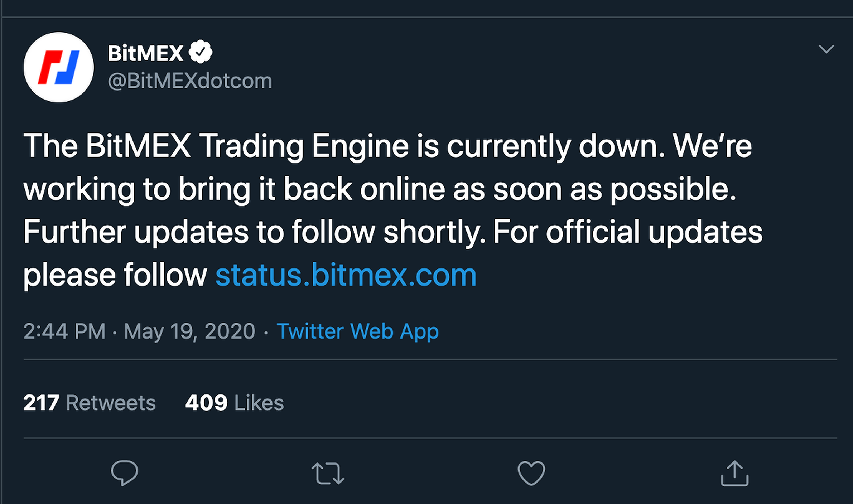Click the "For official updates" text
The width and height of the screenshot is (853, 504).
(x=627, y=232)
